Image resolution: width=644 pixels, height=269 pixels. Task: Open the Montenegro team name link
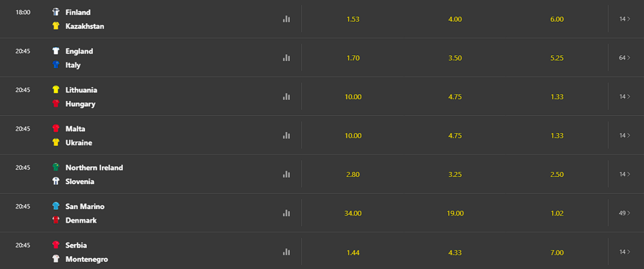87,259
